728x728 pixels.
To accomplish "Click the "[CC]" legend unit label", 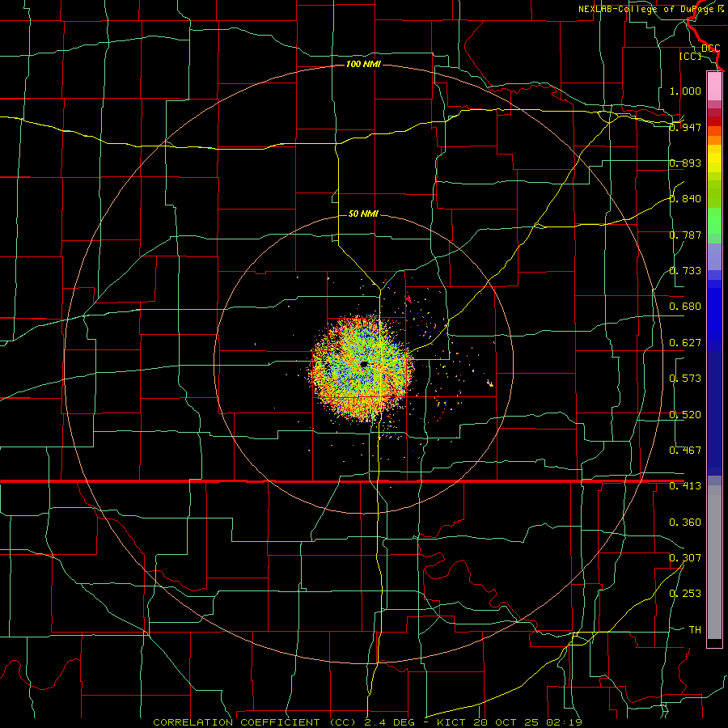I will pos(690,56).
